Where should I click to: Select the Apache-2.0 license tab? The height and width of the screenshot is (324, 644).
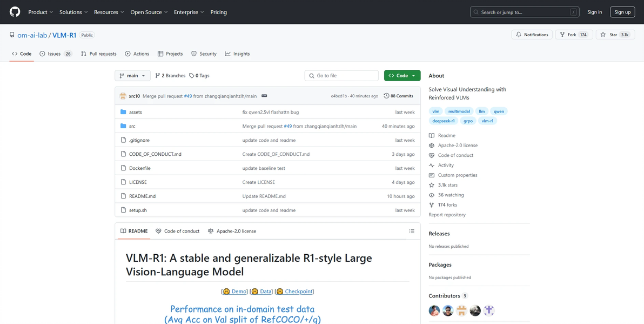tap(232, 231)
